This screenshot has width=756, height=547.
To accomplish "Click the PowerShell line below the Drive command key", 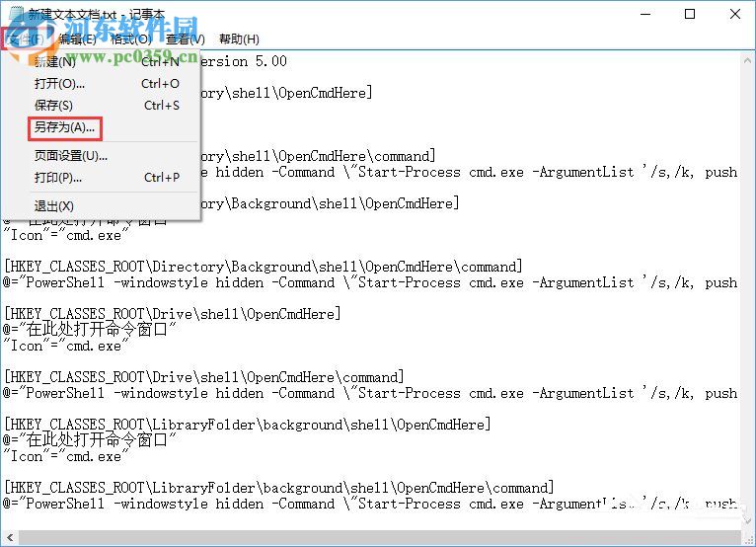I will (x=370, y=393).
